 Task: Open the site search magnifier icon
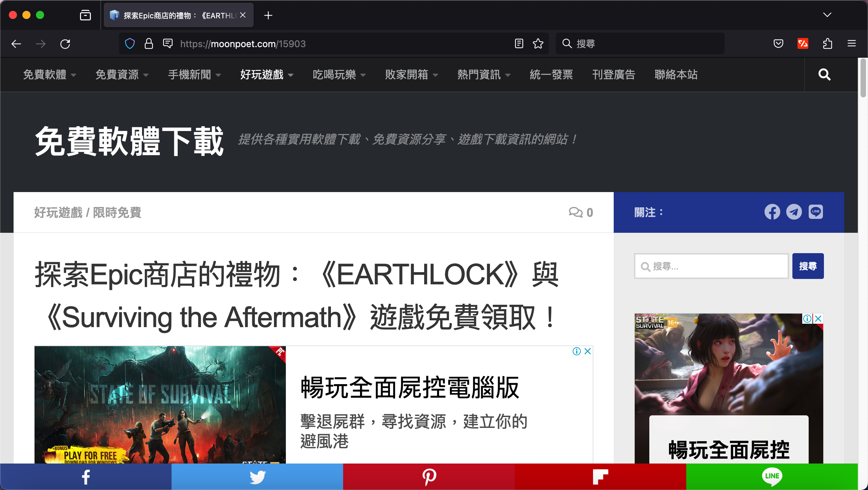point(825,75)
